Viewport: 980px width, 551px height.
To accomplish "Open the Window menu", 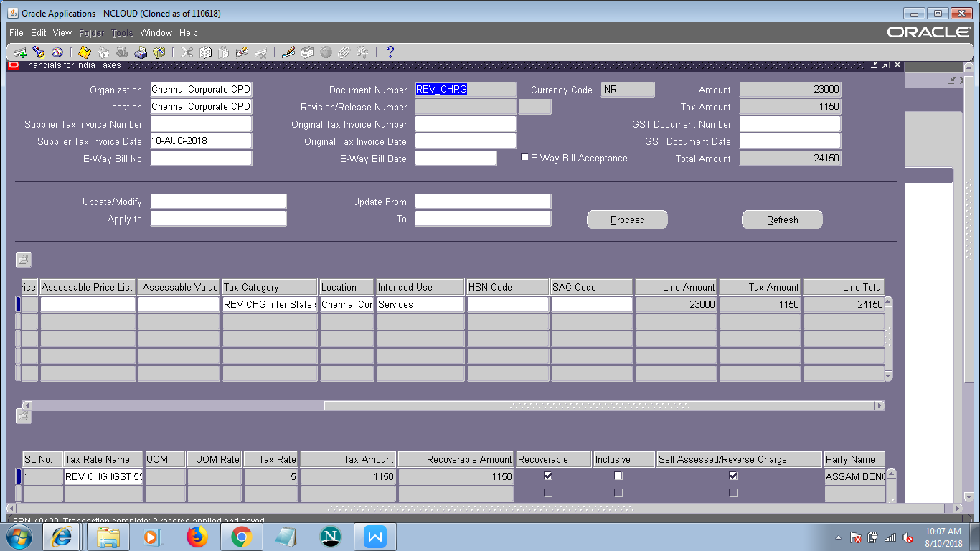I will (x=156, y=33).
